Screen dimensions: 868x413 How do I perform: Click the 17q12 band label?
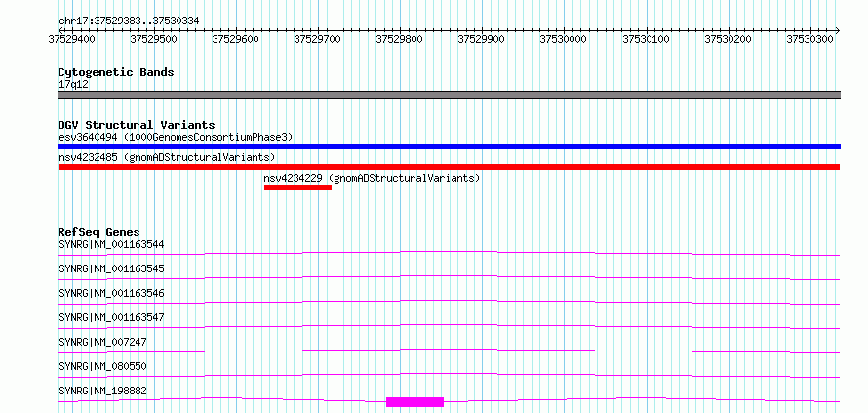pos(73,84)
